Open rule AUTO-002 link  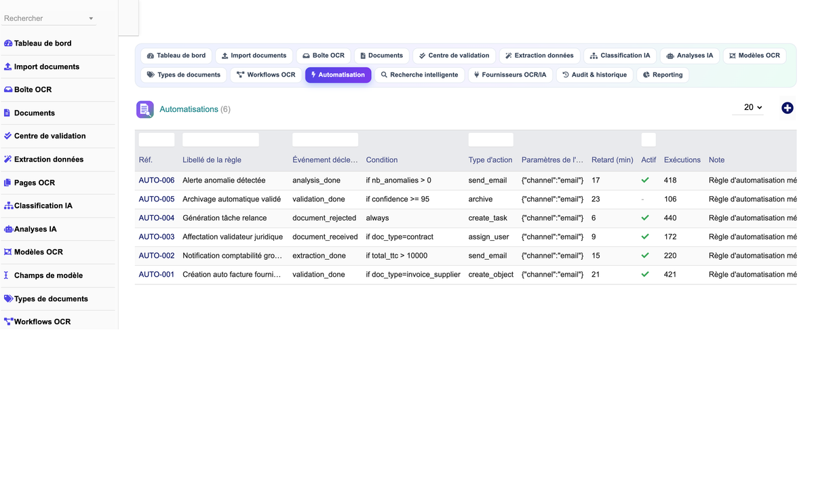pos(157,256)
